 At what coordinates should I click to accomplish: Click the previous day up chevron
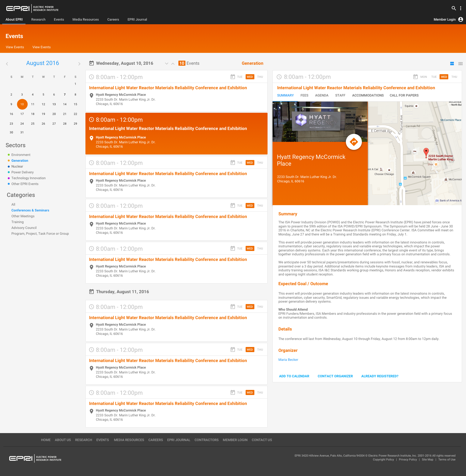pos(173,64)
